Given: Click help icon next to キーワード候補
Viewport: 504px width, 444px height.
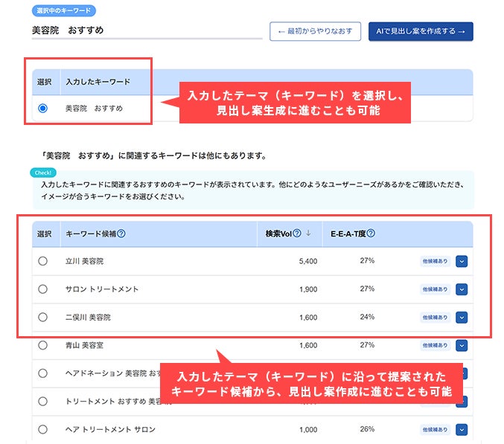Looking at the screenshot, I should pos(121,234).
